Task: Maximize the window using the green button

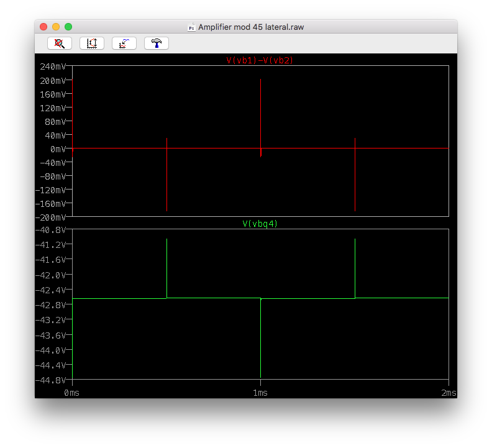Action: coord(68,27)
